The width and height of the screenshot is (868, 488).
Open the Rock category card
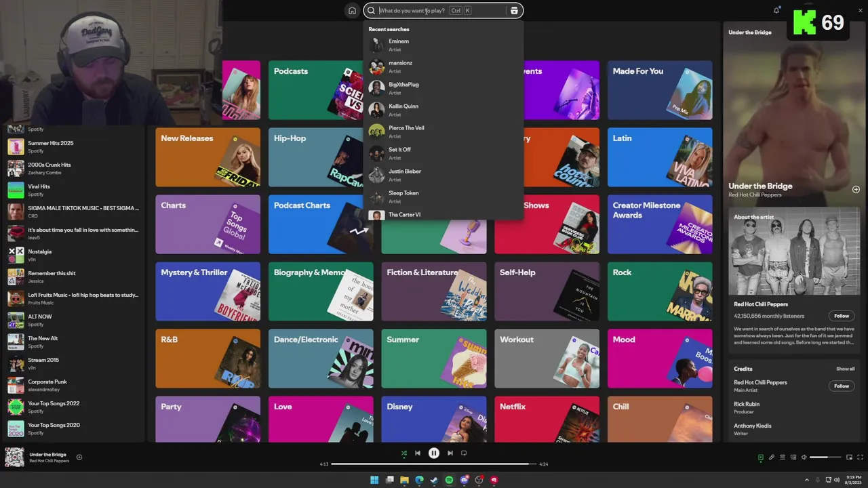[660, 291]
